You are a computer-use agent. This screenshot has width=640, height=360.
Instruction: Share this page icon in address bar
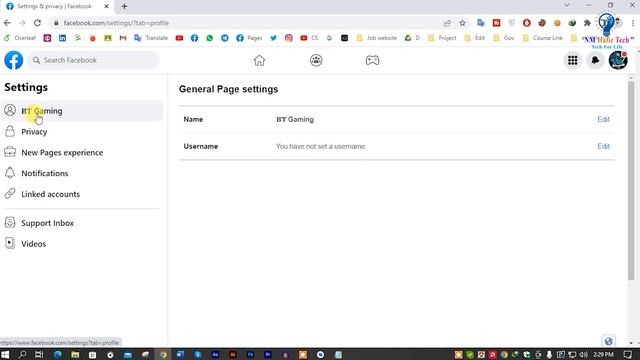447,23
